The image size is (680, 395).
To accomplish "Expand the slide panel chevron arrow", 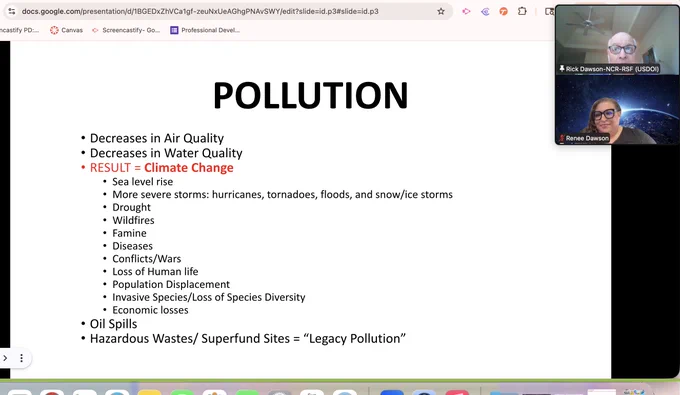I will [x=5, y=358].
